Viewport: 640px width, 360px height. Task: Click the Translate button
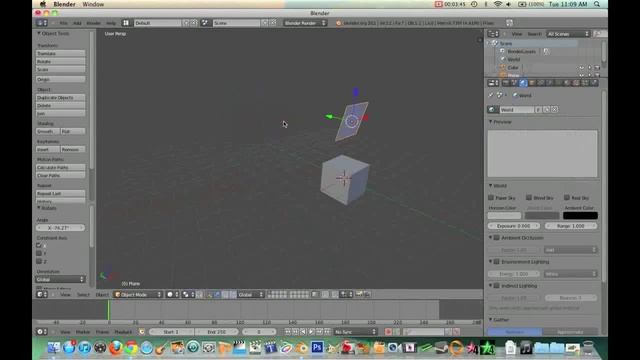click(60, 53)
